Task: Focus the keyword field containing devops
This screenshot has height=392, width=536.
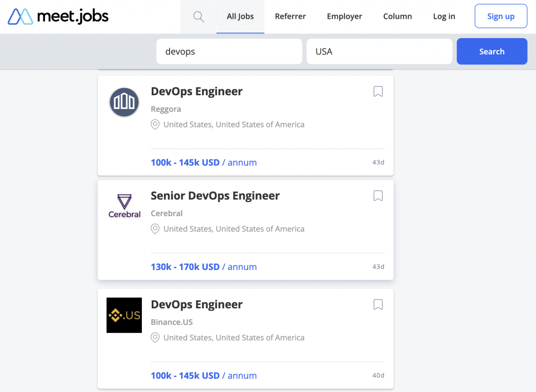Action: 229,51
